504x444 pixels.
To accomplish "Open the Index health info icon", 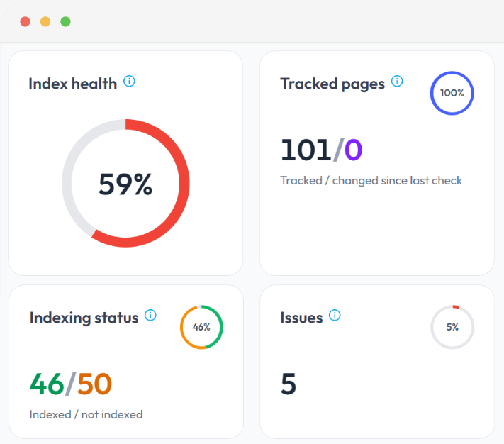I will click(x=129, y=81).
